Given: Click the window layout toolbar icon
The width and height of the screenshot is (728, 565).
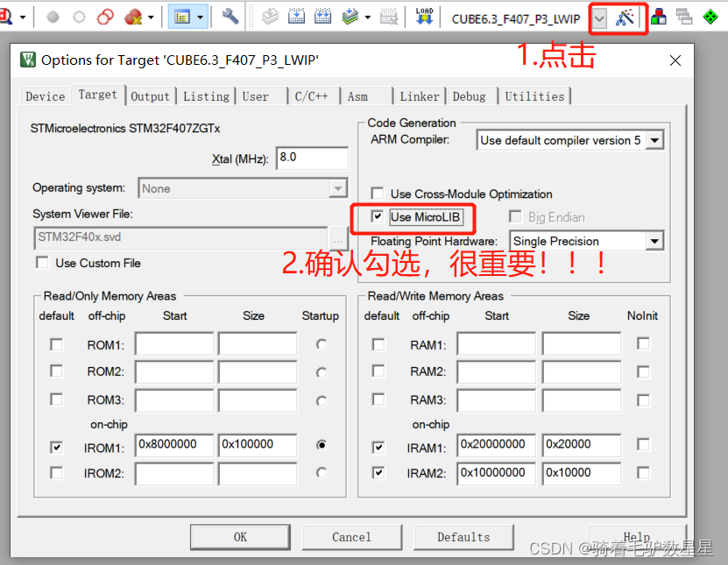Looking at the screenshot, I should [x=182, y=18].
